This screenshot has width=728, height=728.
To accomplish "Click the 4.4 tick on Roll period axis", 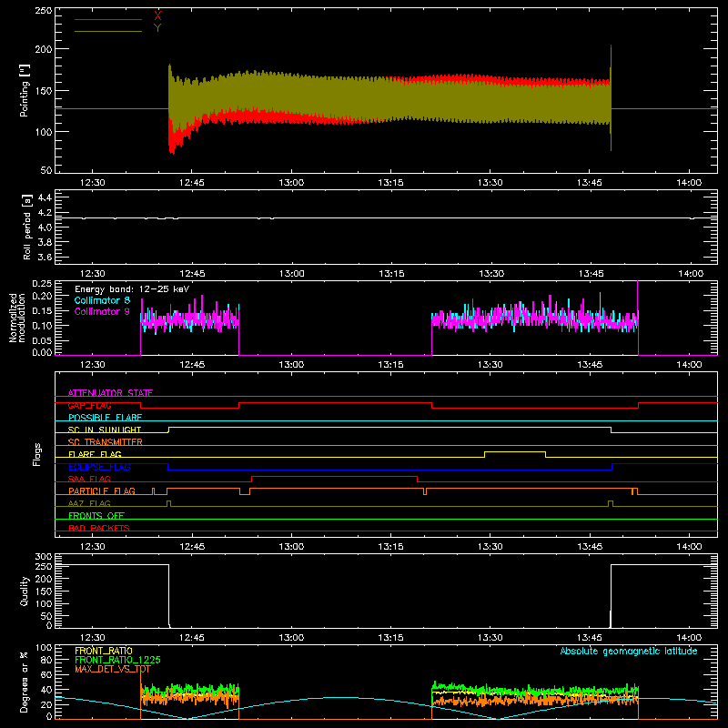I will (x=45, y=197).
